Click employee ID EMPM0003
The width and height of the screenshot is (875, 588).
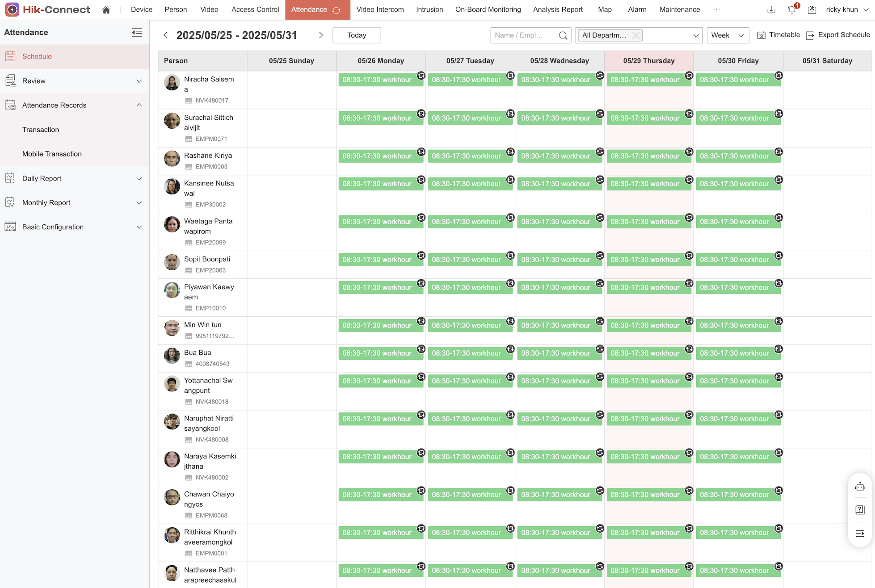click(211, 167)
